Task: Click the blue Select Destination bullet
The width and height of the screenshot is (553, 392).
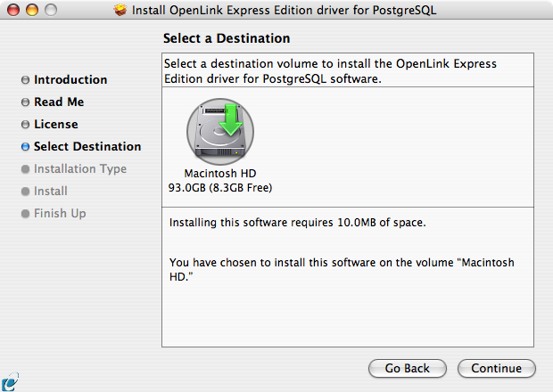Action: pos(25,146)
